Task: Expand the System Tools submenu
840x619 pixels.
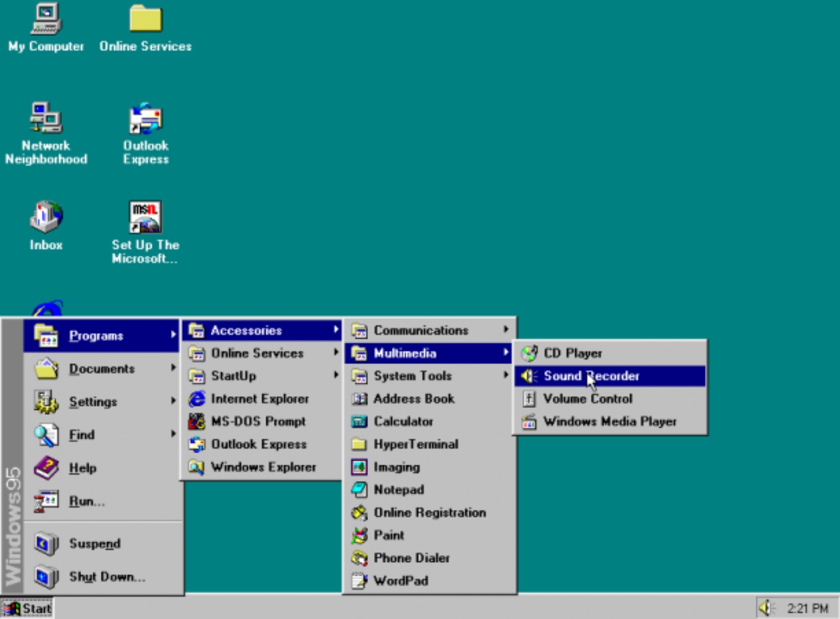Action: (x=412, y=376)
